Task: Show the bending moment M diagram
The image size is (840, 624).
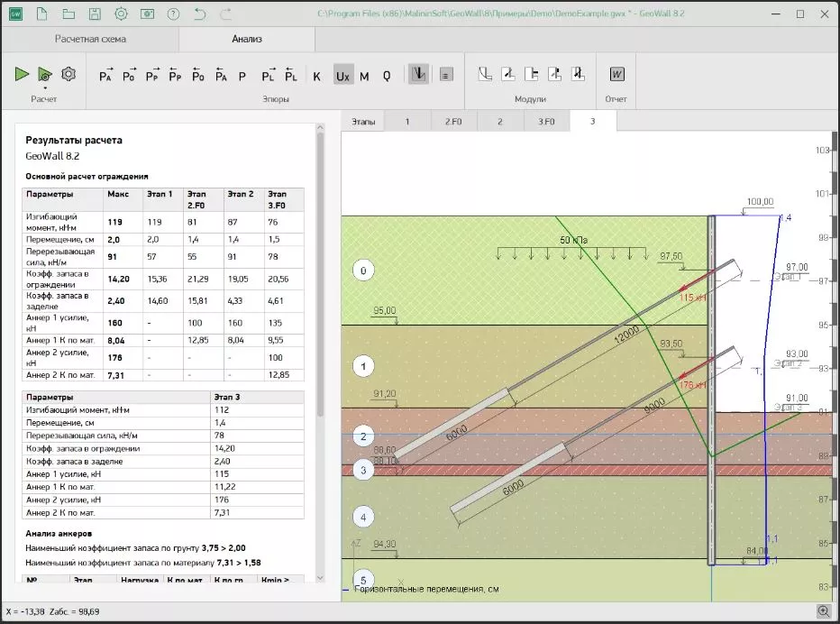Action: coord(364,77)
